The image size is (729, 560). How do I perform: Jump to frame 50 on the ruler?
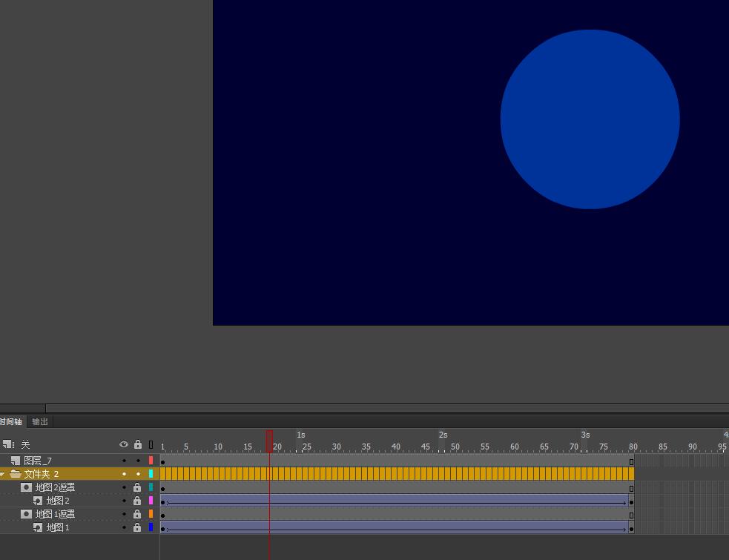455,447
